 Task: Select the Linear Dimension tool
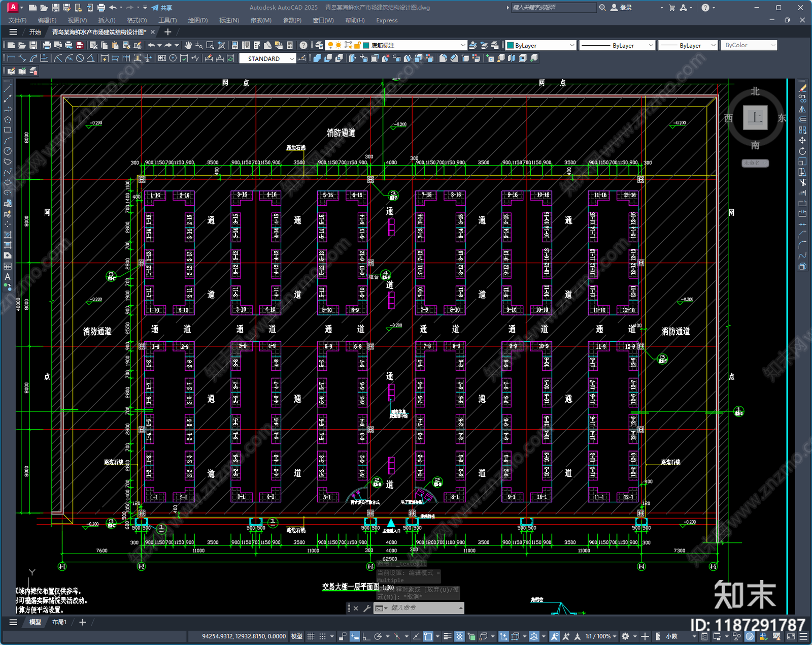click(x=11, y=58)
